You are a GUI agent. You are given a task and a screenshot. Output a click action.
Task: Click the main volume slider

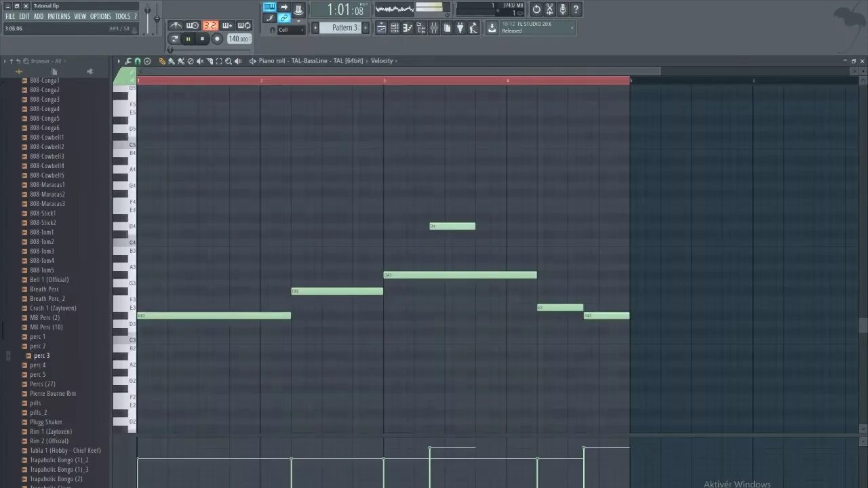[149, 18]
